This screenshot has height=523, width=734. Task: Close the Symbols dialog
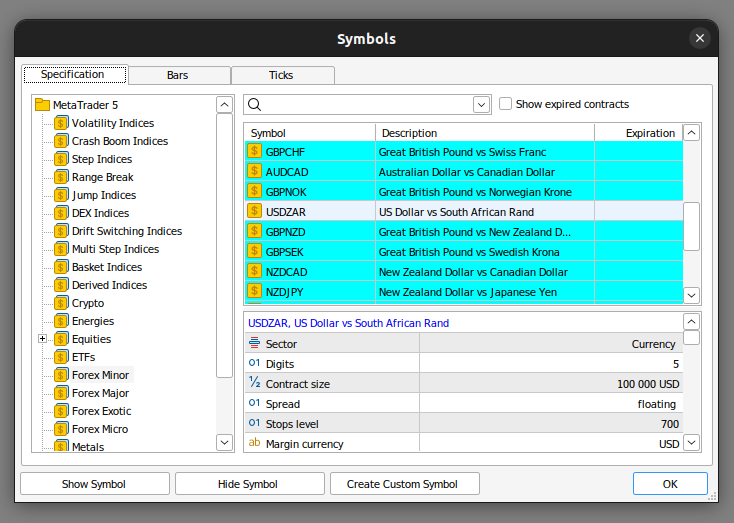pos(700,38)
